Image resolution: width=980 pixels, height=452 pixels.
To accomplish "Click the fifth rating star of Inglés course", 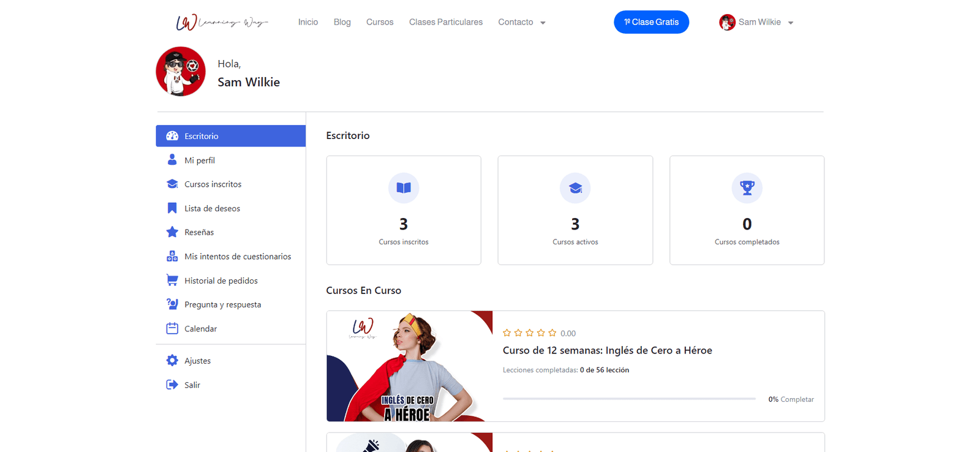I will pyautogui.click(x=552, y=333).
